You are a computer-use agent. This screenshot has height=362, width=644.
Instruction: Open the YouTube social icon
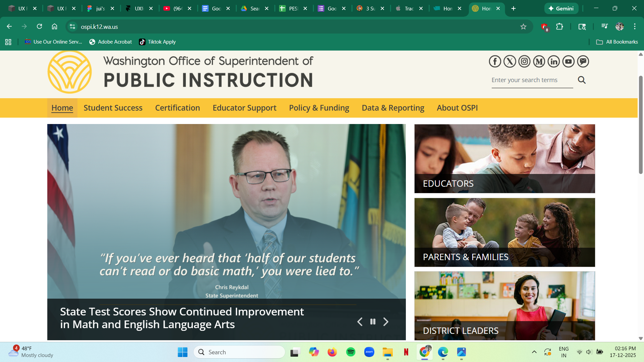point(569,61)
